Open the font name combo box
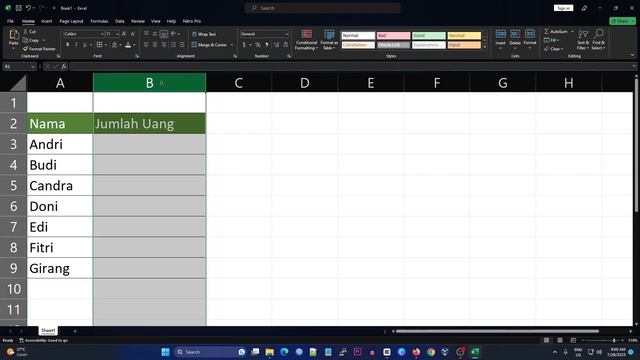 83,34
